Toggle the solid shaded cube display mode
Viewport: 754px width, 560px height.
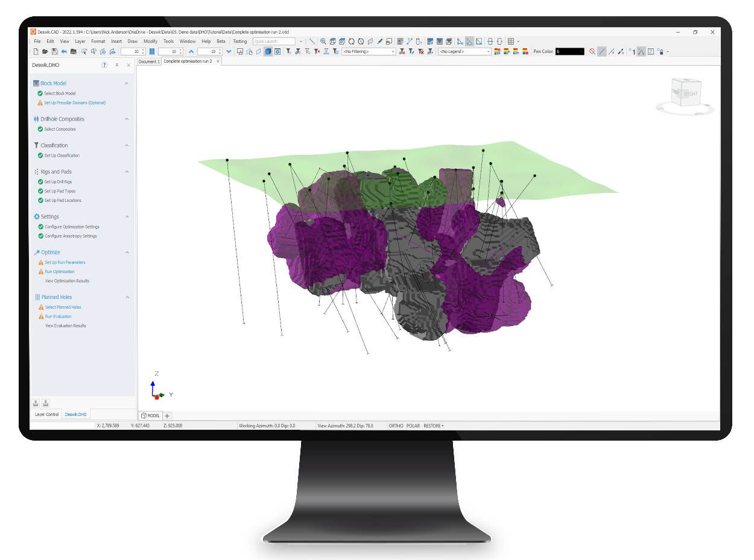coord(268,52)
